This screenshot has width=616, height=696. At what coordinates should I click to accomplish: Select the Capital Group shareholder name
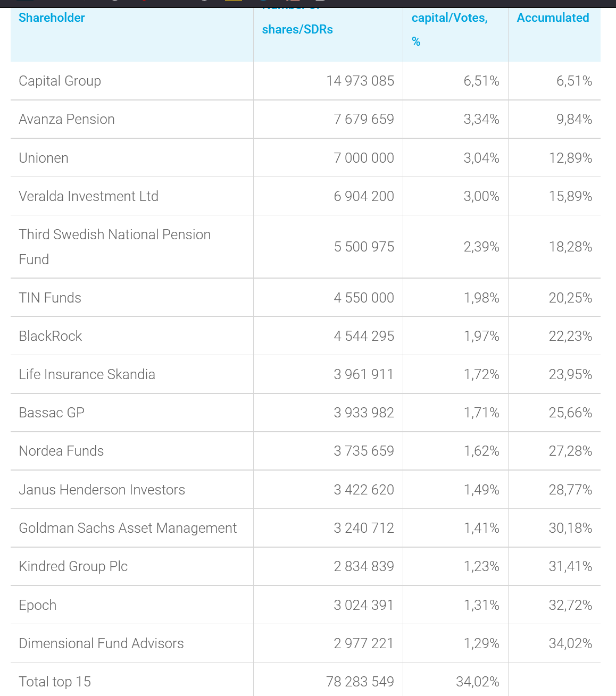(x=60, y=81)
